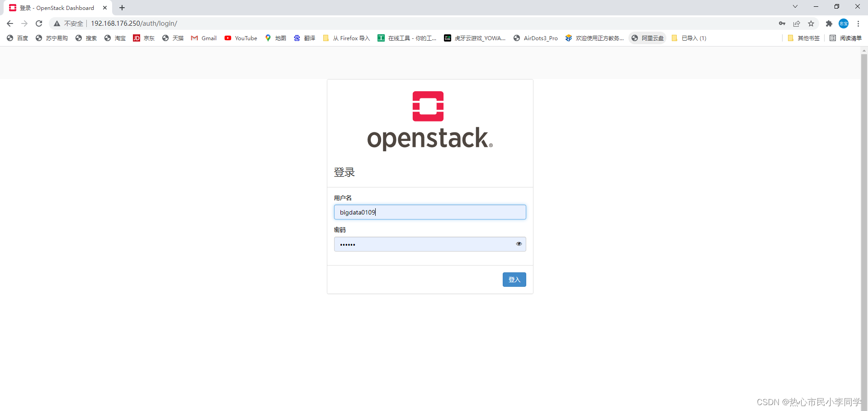
Task: Open the extensions puzzle icon
Action: [x=829, y=23]
